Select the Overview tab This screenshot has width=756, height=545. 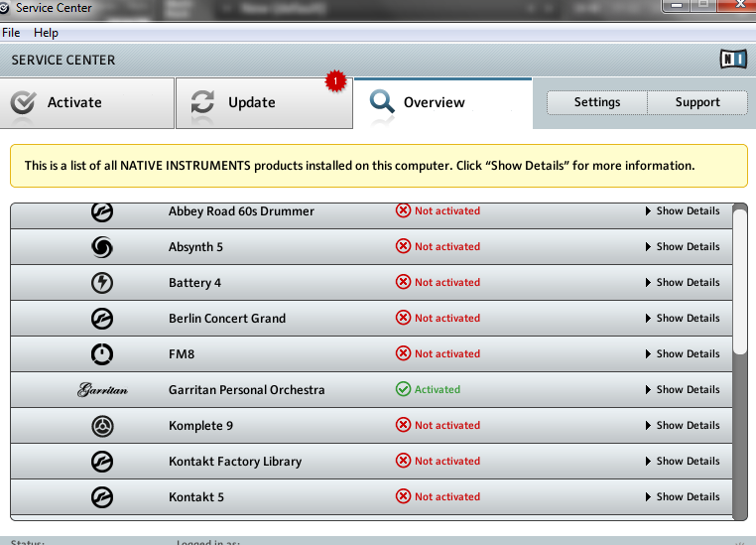point(442,102)
